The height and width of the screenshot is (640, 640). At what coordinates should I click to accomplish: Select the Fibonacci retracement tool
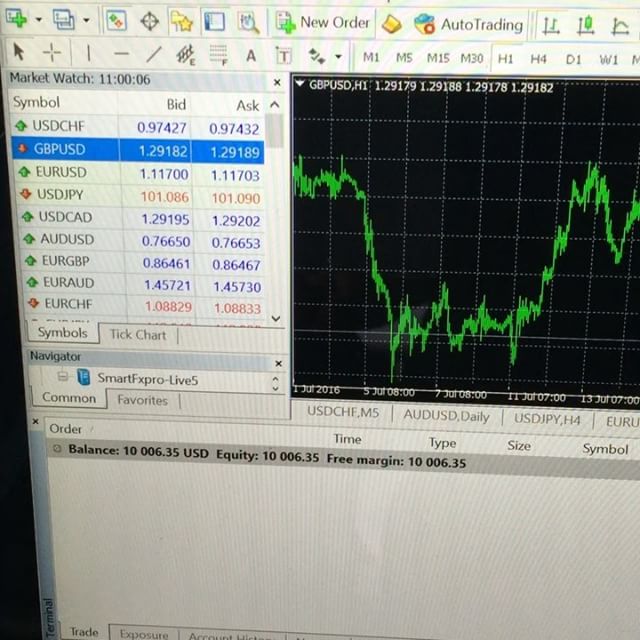[218, 55]
